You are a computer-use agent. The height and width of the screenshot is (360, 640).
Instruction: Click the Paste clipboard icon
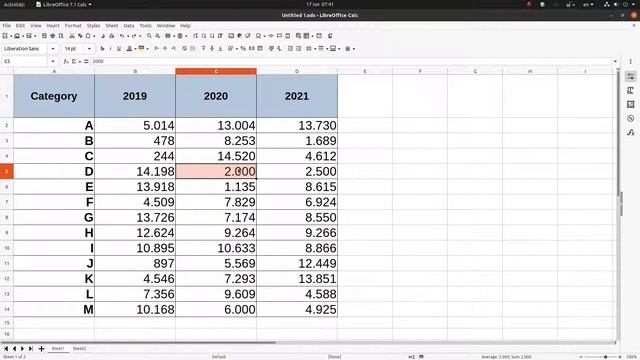[88, 36]
